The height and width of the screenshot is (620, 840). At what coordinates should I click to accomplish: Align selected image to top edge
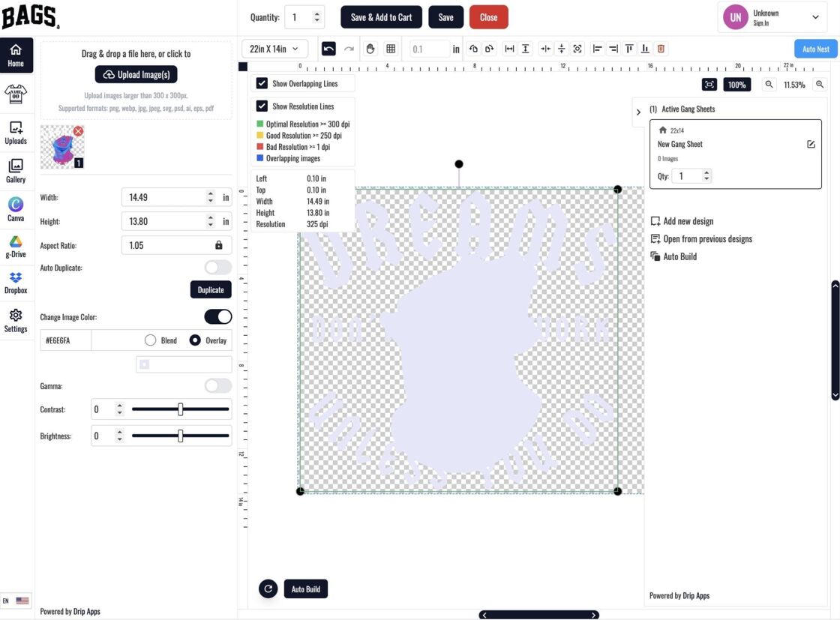tap(629, 49)
